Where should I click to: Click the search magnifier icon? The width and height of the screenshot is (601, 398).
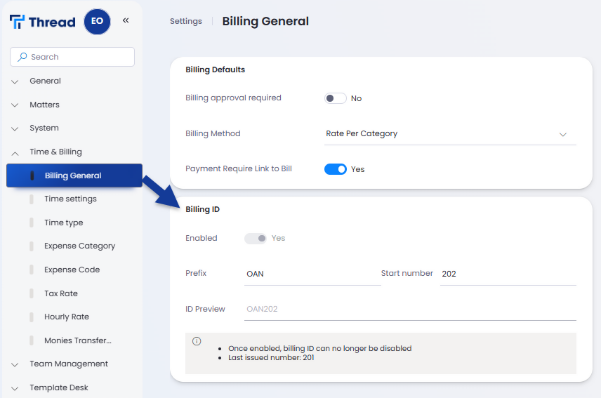click(22, 57)
